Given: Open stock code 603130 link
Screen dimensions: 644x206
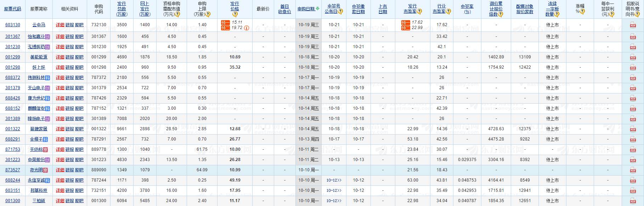Looking at the screenshot, I should coord(13,25).
